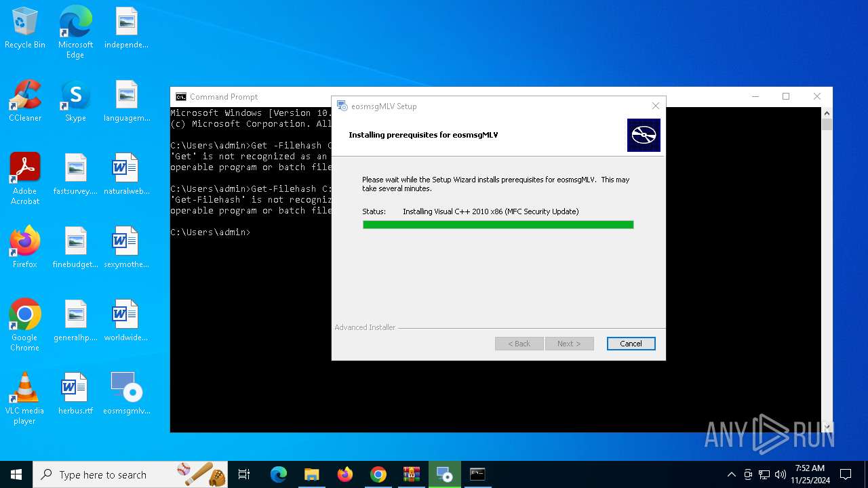Screen dimensions: 868x488
Task: Switch to eosmsgMLV Setup taskbar item
Action: pos(445,474)
